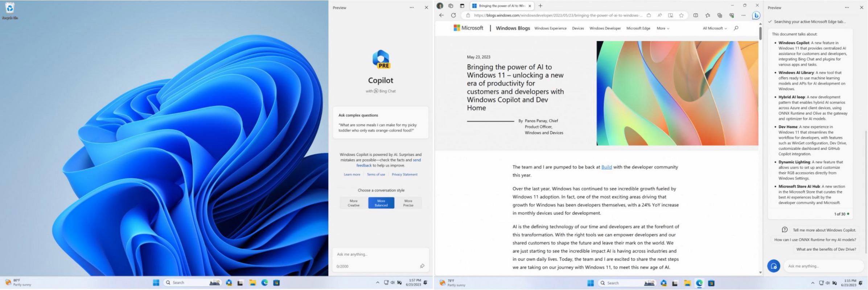Open Edge Settings and more menu
868x290 pixels.
pos(743,15)
